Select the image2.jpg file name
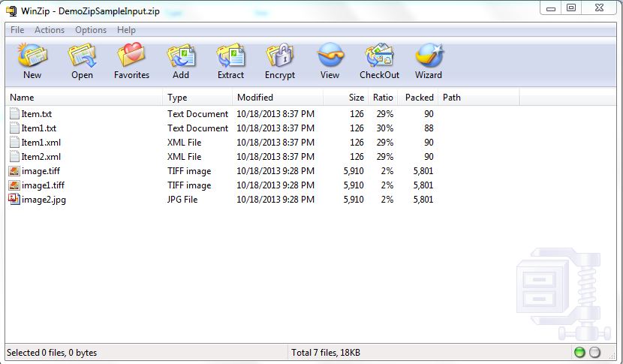Screen dimensions: 623x364 (x=44, y=200)
